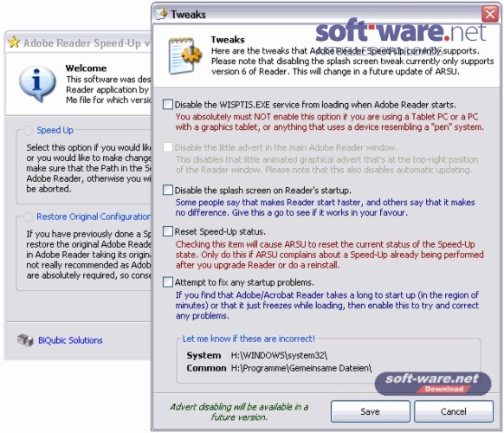The image size is (504, 433).
Task: Open the BiQubic Solutions link
Action: pos(70,340)
